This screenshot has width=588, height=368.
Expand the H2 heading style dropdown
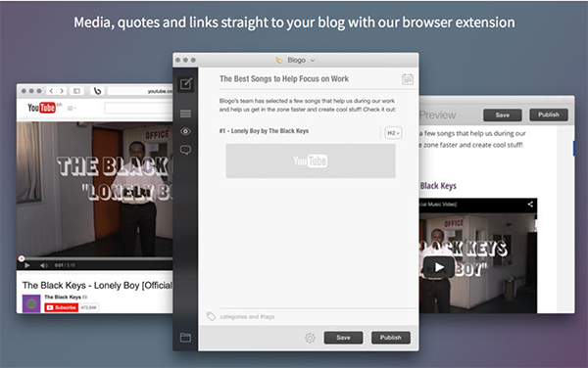coord(393,133)
